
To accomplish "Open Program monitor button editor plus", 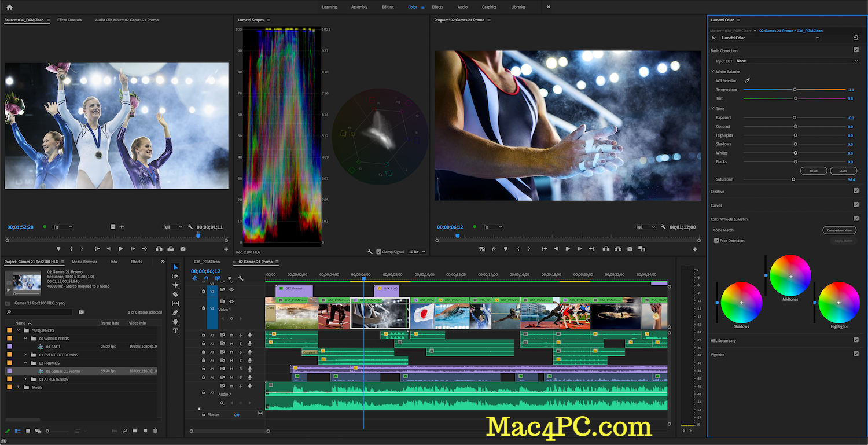I will point(695,249).
